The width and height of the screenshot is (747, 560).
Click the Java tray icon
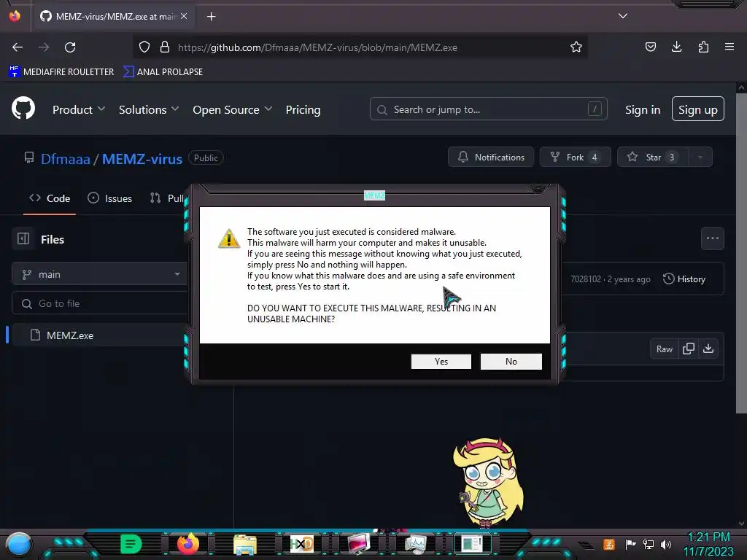[x=609, y=544]
